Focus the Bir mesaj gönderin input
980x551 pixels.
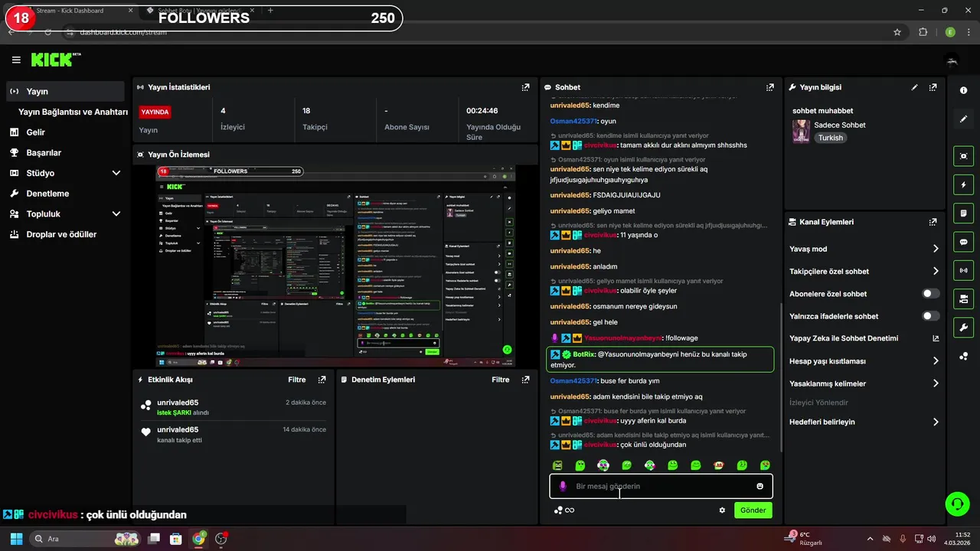[x=661, y=486]
